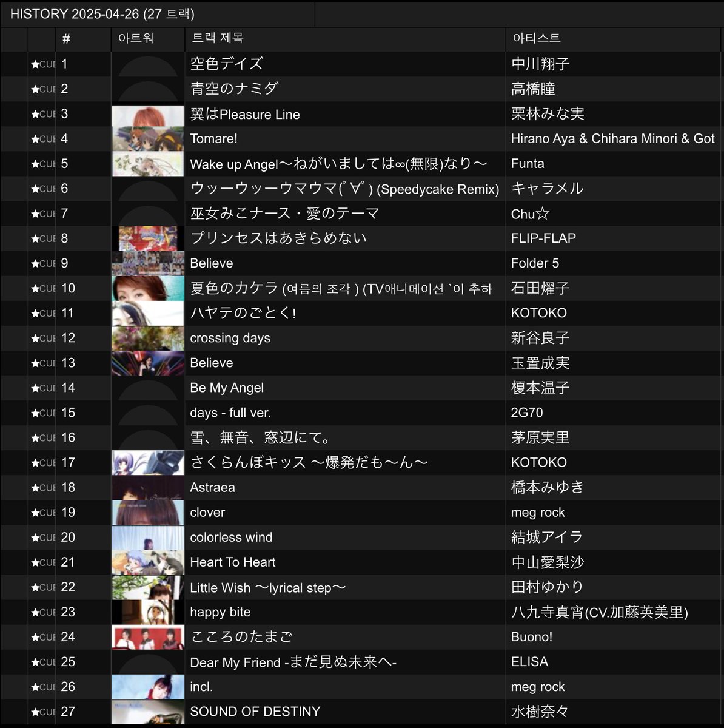
Task: Click the CUE star icon on row 5
Action: (x=35, y=164)
